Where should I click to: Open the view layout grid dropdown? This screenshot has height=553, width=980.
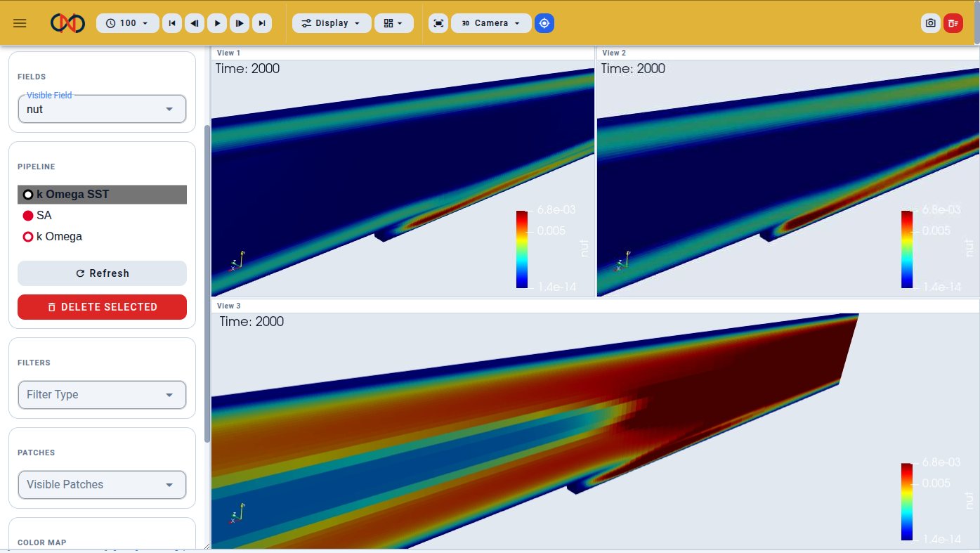pyautogui.click(x=393, y=23)
